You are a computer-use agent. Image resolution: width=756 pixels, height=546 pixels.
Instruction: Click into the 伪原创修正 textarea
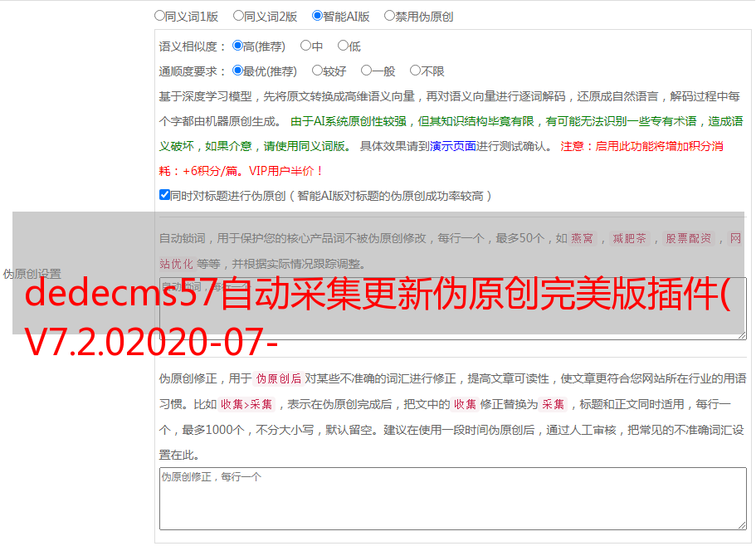[453, 499]
